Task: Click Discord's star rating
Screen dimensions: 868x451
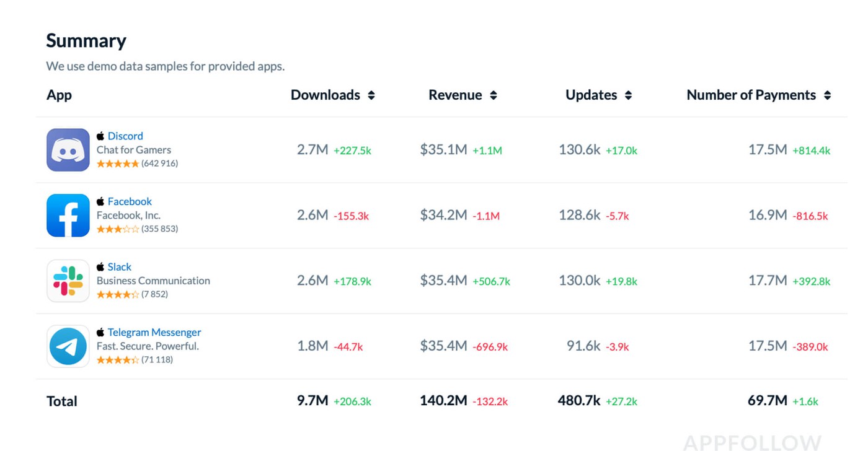Action: [118, 164]
